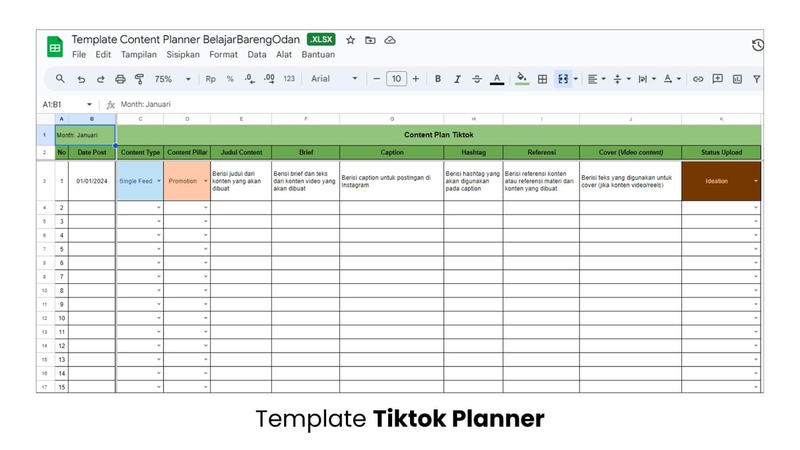
Task: Click the document title Template Content Planner
Action: coord(186,40)
